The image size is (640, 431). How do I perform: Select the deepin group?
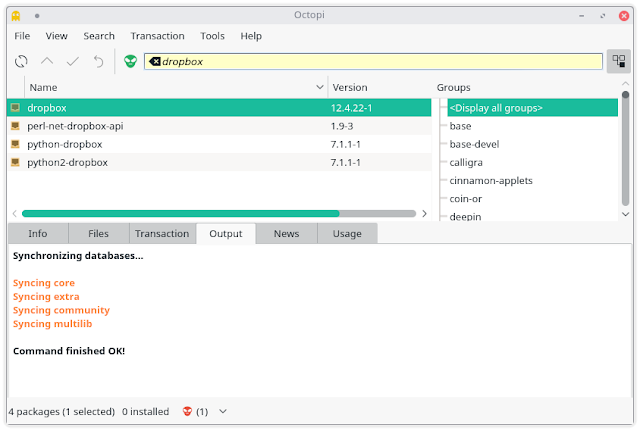click(465, 217)
